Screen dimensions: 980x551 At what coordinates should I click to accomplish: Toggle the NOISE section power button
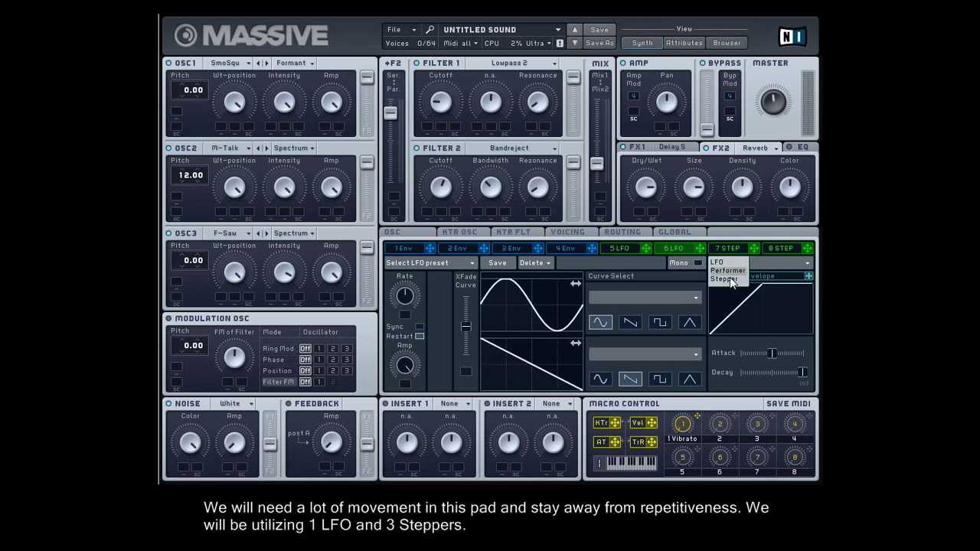tap(168, 404)
